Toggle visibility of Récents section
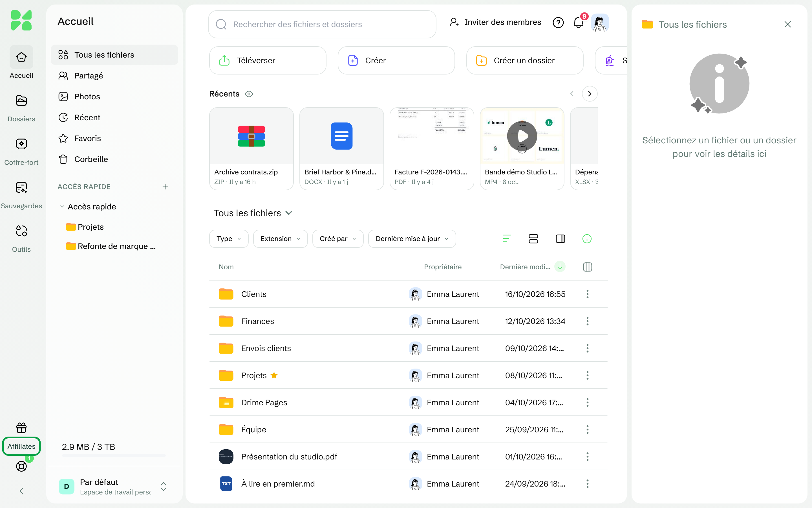This screenshot has height=508, width=812. 249,94
